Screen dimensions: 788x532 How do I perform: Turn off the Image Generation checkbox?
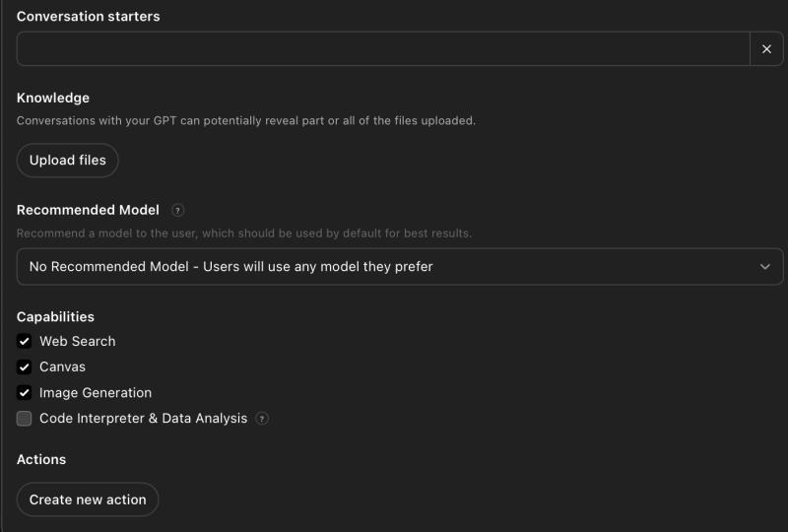click(25, 393)
